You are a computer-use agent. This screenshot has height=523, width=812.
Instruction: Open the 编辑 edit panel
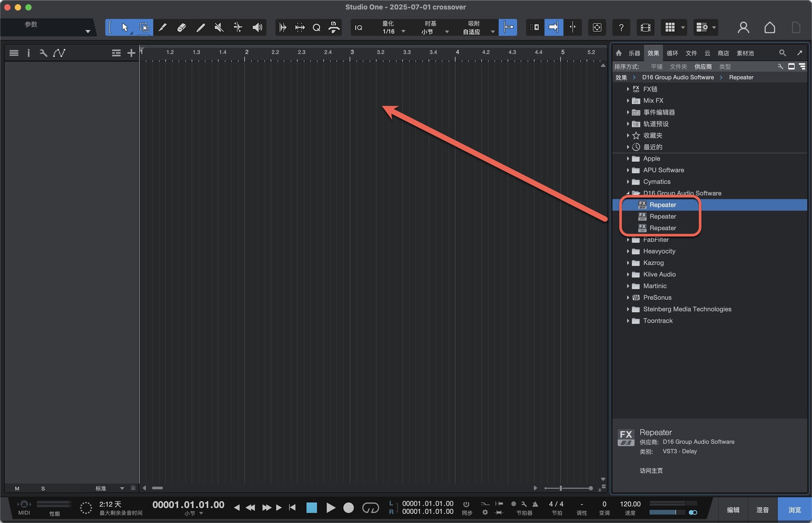(733, 510)
